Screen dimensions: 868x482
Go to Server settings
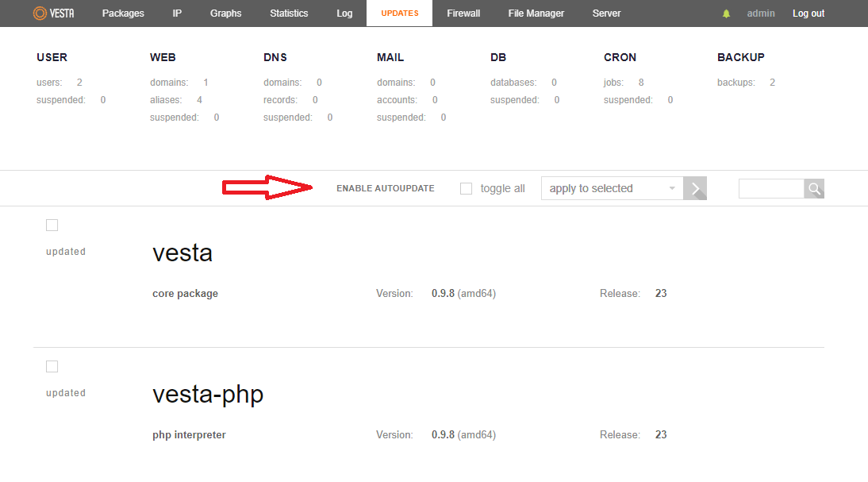[x=607, y=13]
